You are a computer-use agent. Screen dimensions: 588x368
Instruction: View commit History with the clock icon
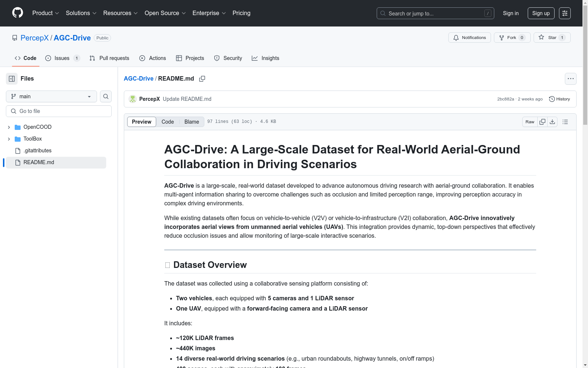point(559,99)
